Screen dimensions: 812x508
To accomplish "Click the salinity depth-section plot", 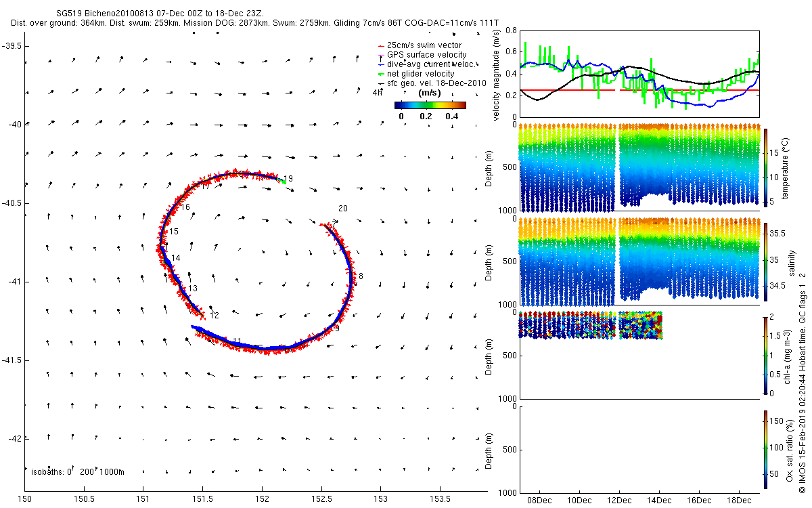I will [x=639, y=261].
